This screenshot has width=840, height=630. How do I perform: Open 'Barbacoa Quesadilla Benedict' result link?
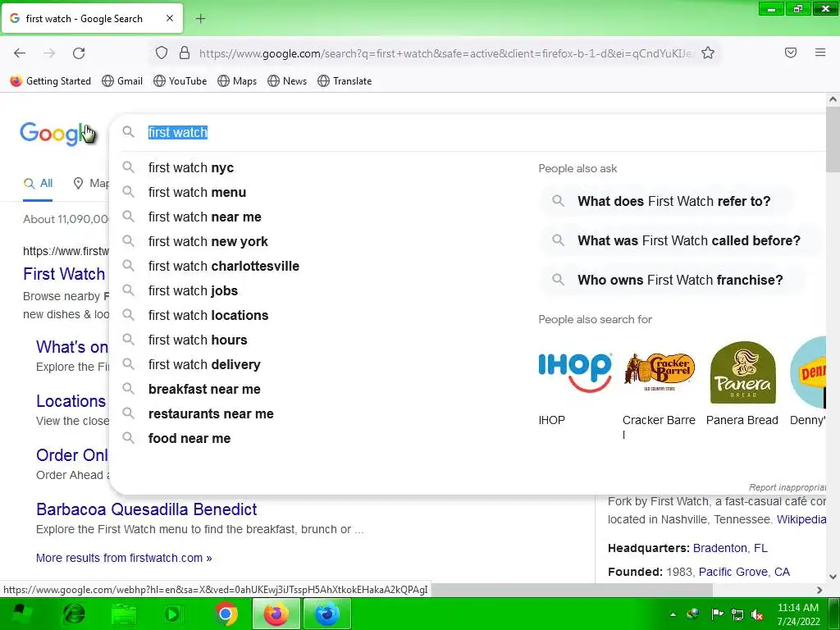pos(146,509)
